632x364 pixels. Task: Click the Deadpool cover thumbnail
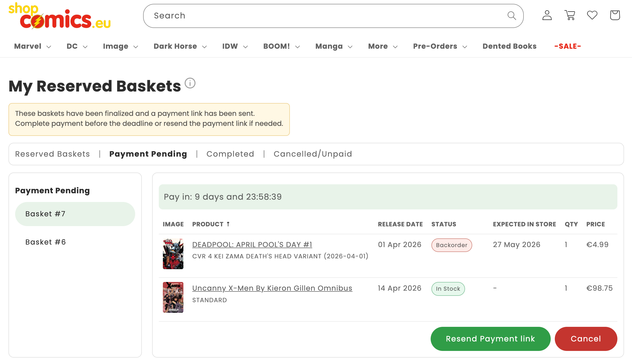click(x=173, y=254)
